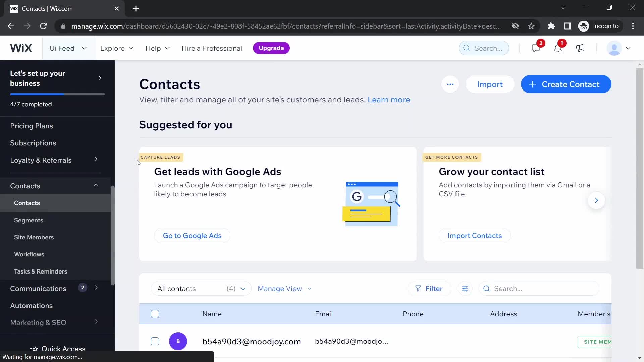This screenshot has width=644, height=362.
Task: Open the notifications bell icon
Action: (x=558, y=48)
